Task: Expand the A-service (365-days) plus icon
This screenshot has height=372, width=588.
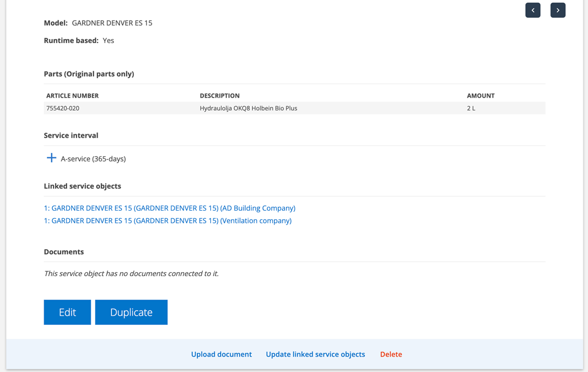Action: tap(51, 158)
